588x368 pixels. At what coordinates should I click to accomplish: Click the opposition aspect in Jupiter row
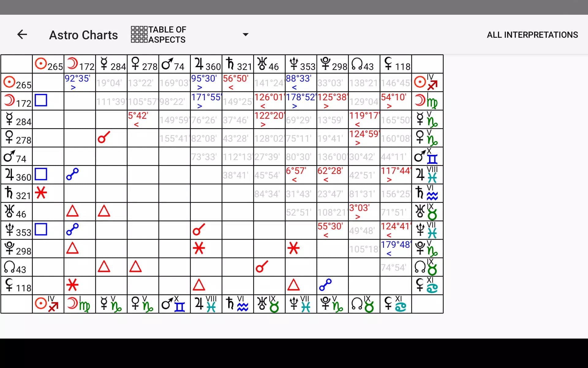pyautogui.click(x=72, y=174)
